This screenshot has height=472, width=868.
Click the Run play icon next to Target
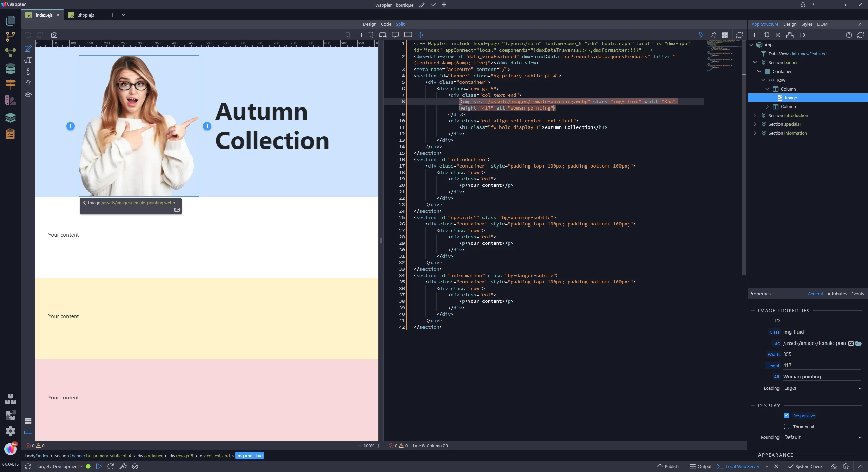[x=99, y=466]
